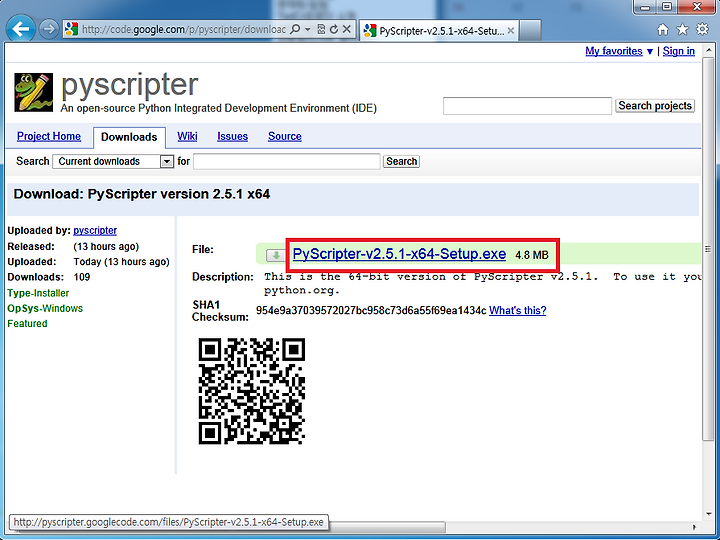
Task: Toggle compatibility view icon in address bar
Action: point(321,29)
